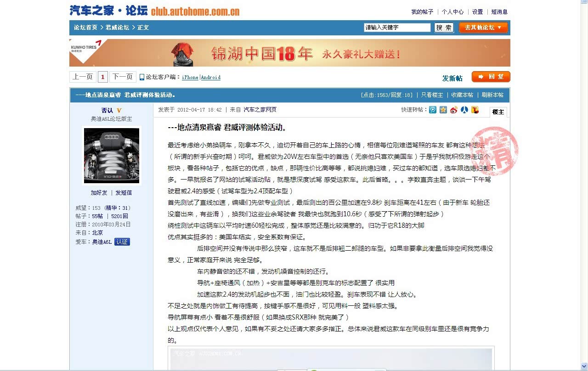Share post to Qzone star icon
Image resolution: width=588 pixels, height=371 pixels.
pos(443,110)
